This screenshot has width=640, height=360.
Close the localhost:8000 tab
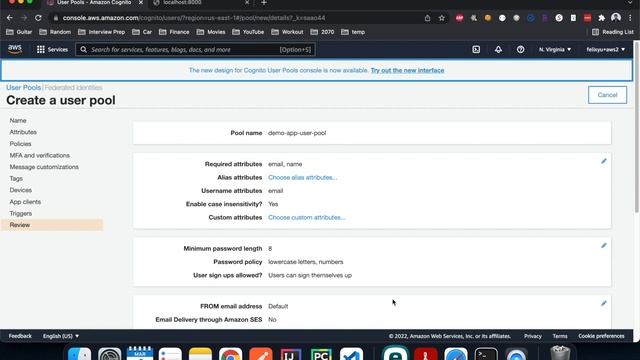pyautogui.click(x=247, y=3)
